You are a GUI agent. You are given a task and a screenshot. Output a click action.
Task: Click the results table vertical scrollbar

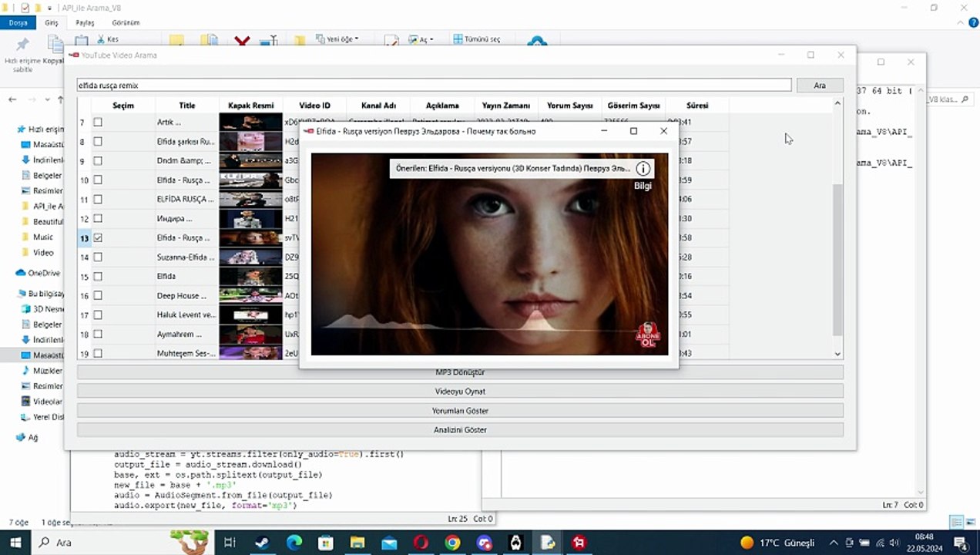point(837,260)
